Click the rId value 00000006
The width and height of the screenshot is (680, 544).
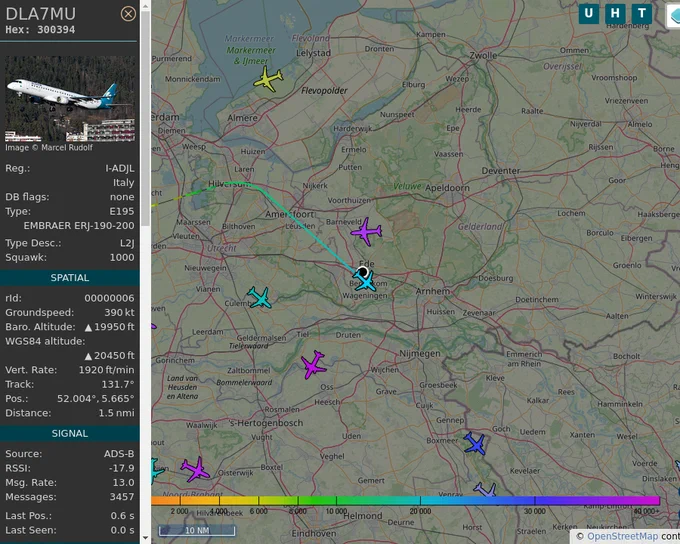point(109,298)
